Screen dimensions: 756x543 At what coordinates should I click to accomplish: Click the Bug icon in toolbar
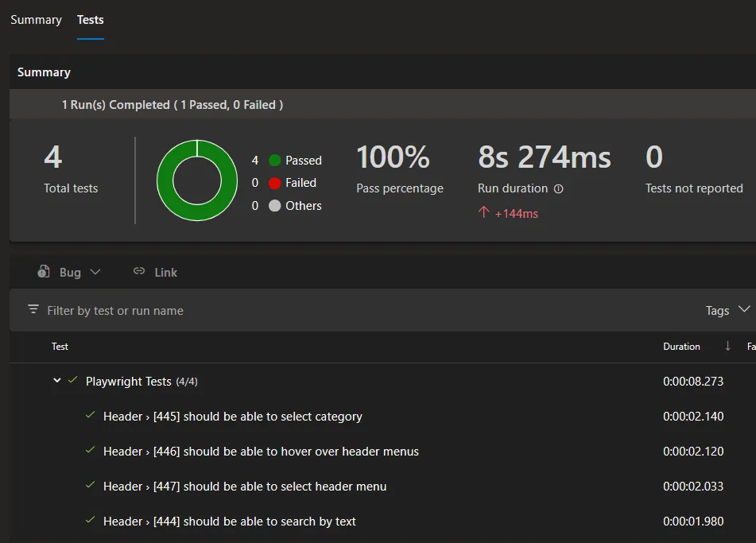pos(44,272)
